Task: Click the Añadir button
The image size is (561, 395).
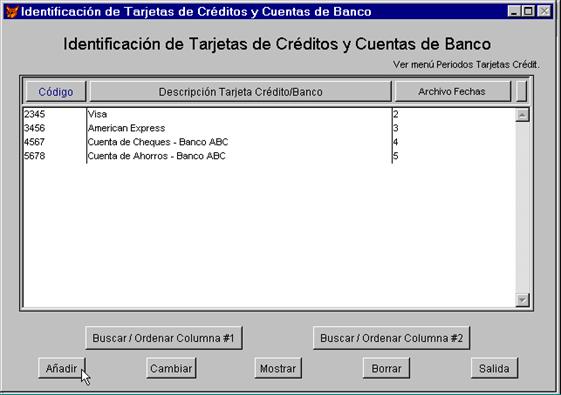Action: point(62,368)
